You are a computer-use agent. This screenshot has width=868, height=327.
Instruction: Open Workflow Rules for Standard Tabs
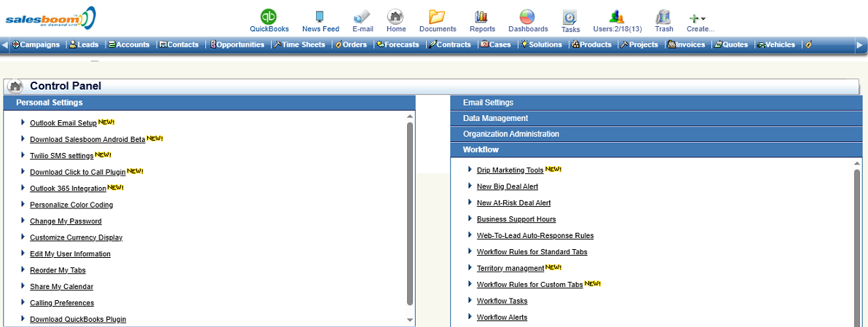point(532,252)
